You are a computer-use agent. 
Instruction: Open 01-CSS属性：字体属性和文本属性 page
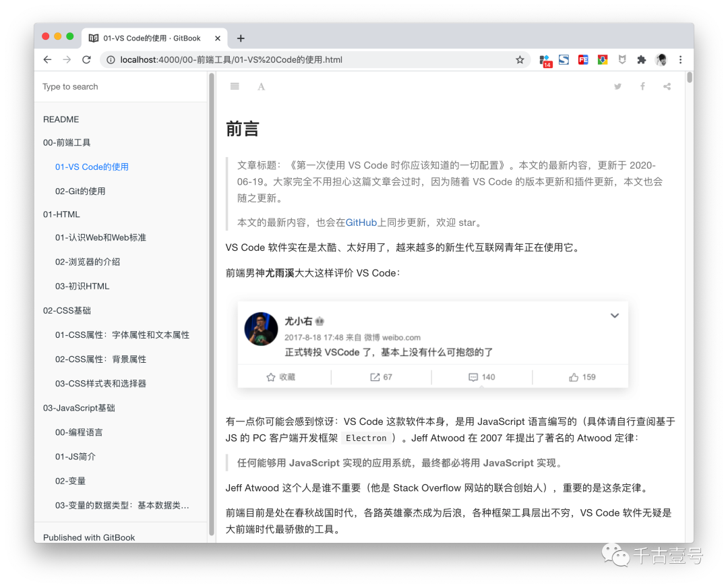pos(122,335)
